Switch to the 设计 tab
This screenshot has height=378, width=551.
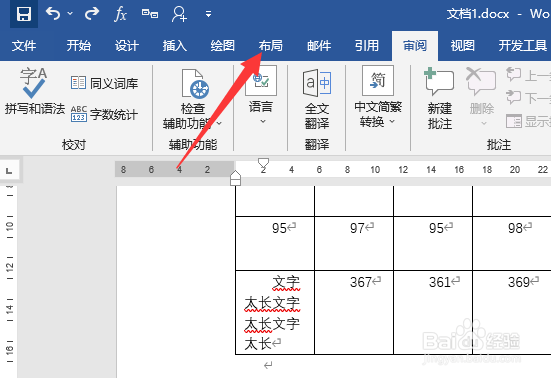[127, 46]
